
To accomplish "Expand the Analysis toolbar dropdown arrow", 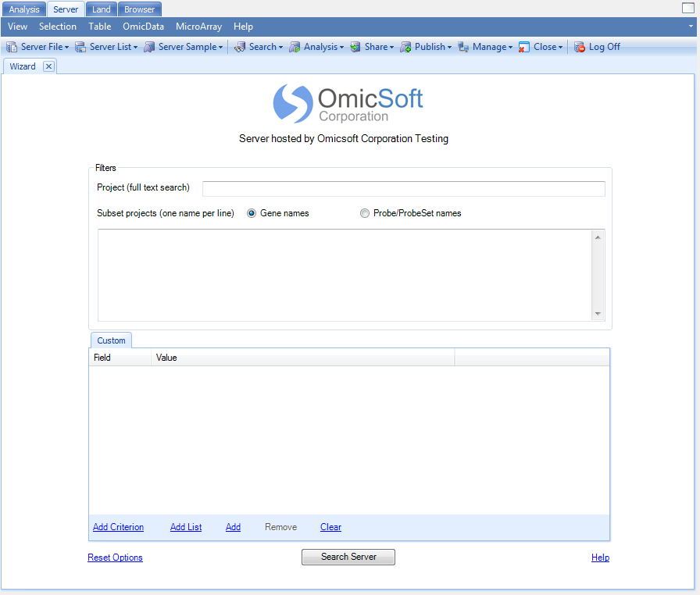I will 341,48.
